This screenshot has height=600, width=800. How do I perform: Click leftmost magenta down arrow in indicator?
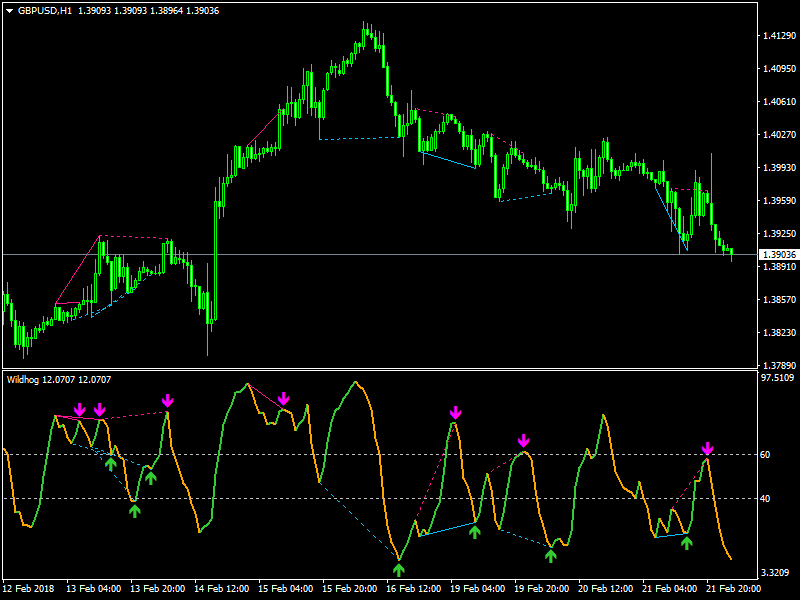pos(80,409)
